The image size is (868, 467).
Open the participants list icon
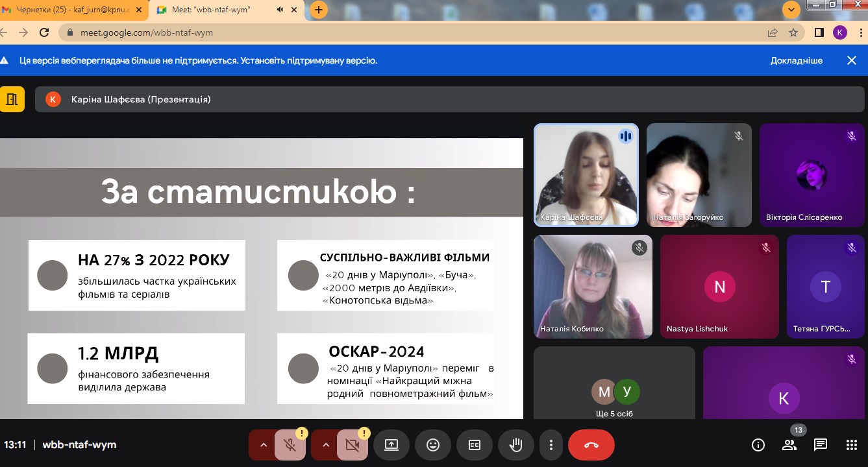789,445
